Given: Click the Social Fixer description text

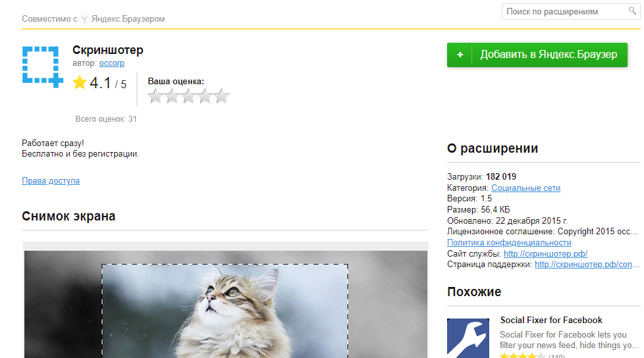Looking at the screenshot, I should point(569,340).
